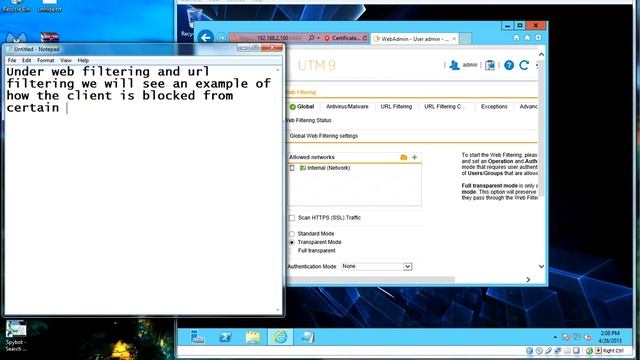This screenshot has height=360, width=640.
Task: Click the VirtualBox Right Ctrl host key indicator
Action: point(610,351)
